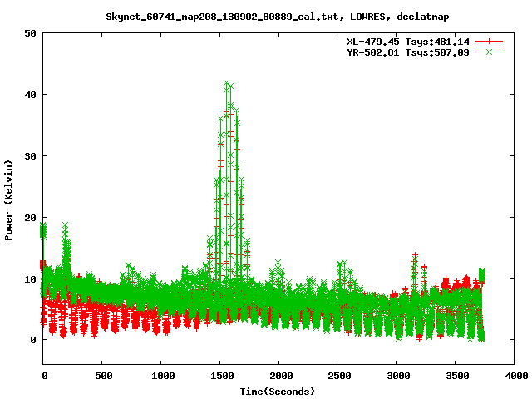The width and height of the screenshot is (532, 399).
Task: Click the y-axis tick label 10
Action: point(30,279)
